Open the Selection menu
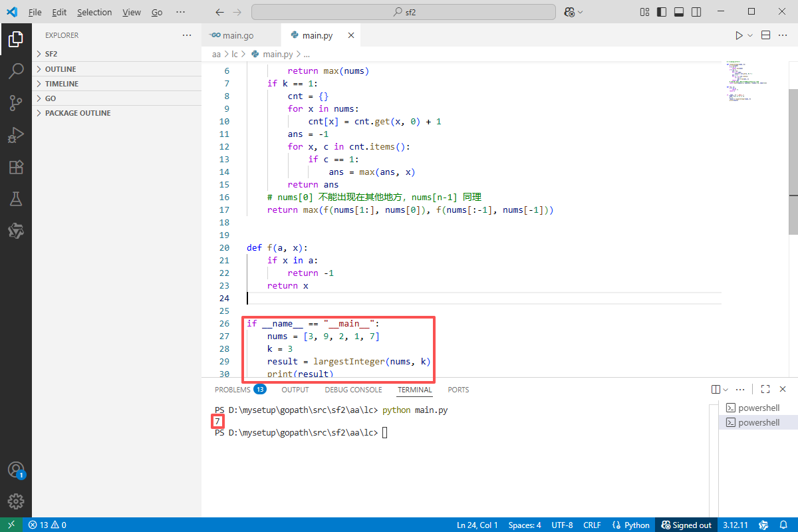This screenshot has width=798, height=532. [94, 12]
